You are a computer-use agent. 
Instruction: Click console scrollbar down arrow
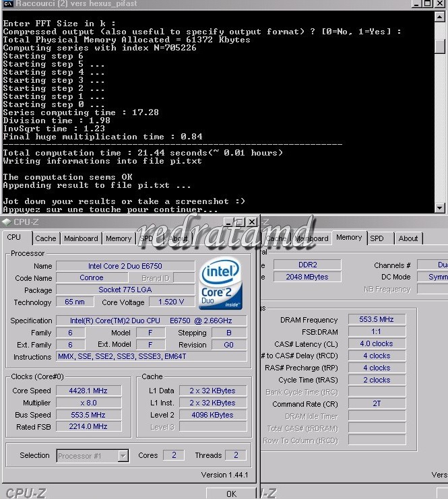pos(440,208)
